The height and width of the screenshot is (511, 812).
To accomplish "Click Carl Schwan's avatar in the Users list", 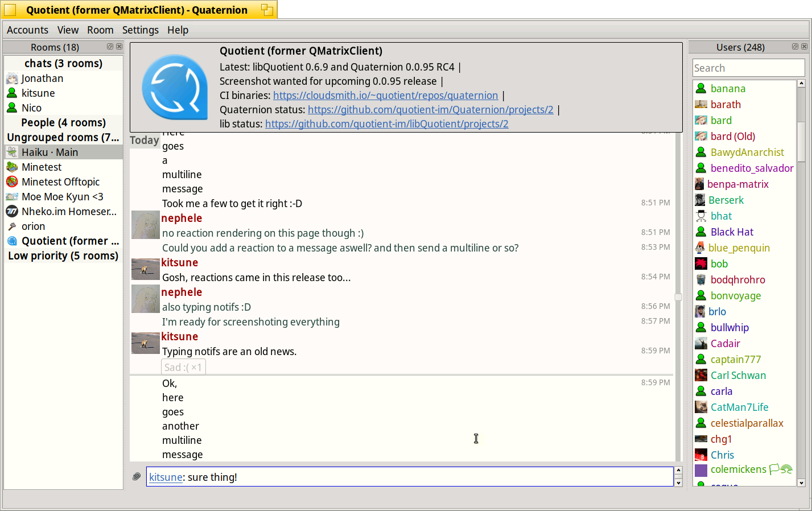I will (701, 376).
